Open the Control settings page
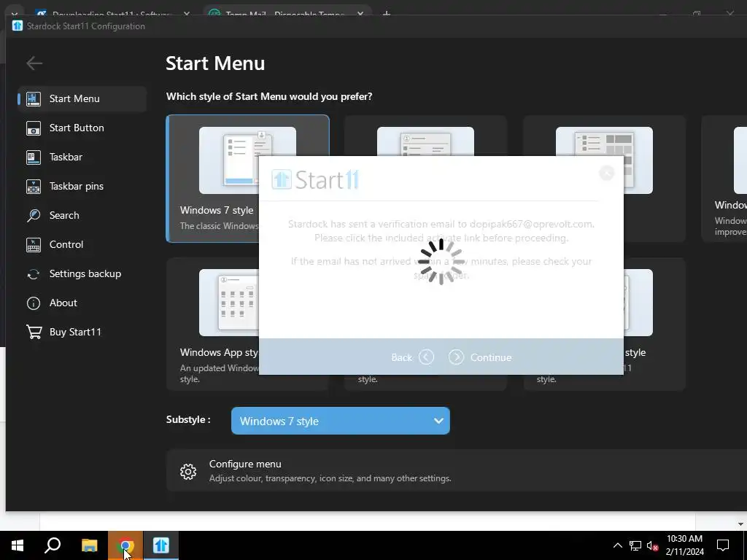Viewport: 747px width, 560px height. [82, 244]
